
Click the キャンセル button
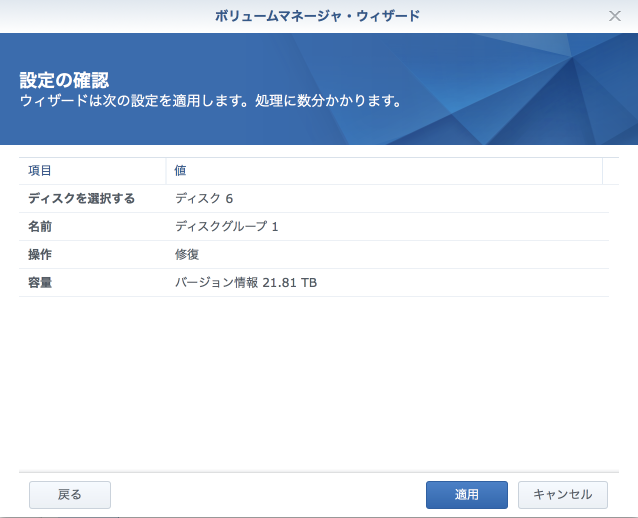pos(562,494)
